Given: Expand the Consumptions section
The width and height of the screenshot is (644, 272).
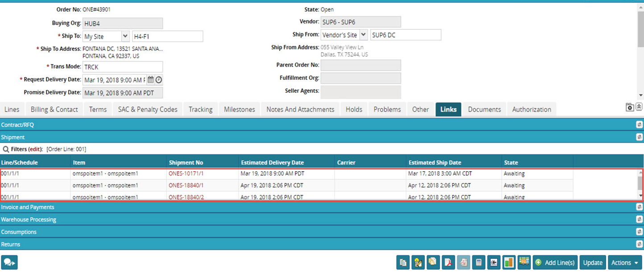Looking at the screenshot, I should point(321,232).
